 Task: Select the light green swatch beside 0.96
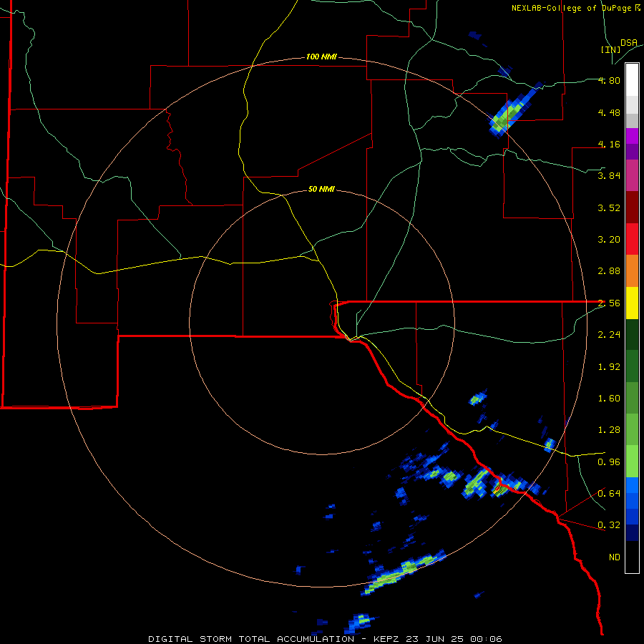(632, 462)
